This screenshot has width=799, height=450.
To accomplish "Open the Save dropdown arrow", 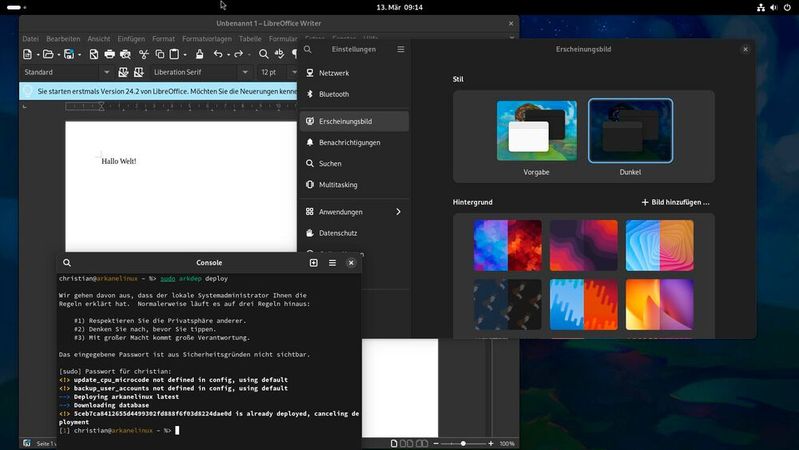I will (x=79, y=55).
